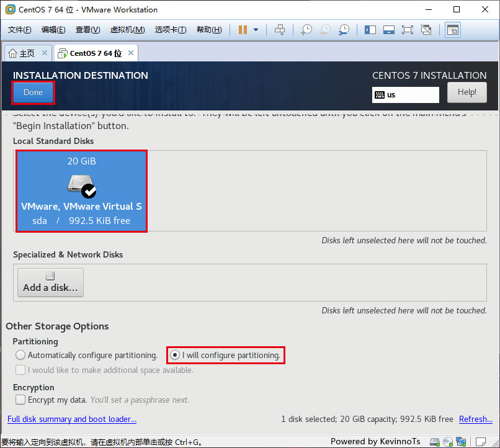Click the Help! button
This screenshot has height=448, width=500.
[467, 92]
